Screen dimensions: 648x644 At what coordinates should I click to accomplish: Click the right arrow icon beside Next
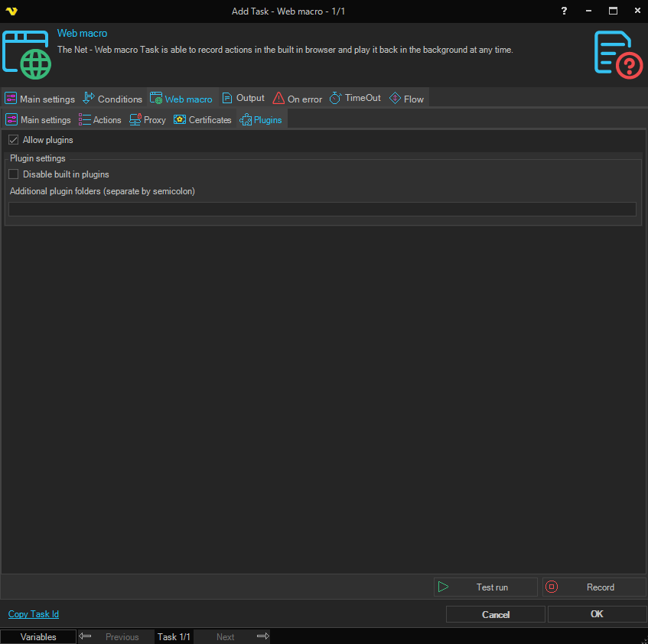tap(262, 636)
